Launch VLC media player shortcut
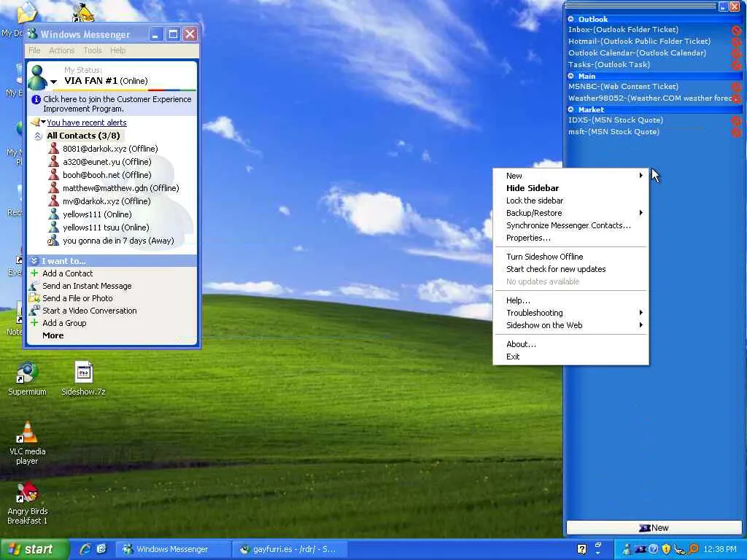Screen dimensions: 747x560 (x=27, y=443)
